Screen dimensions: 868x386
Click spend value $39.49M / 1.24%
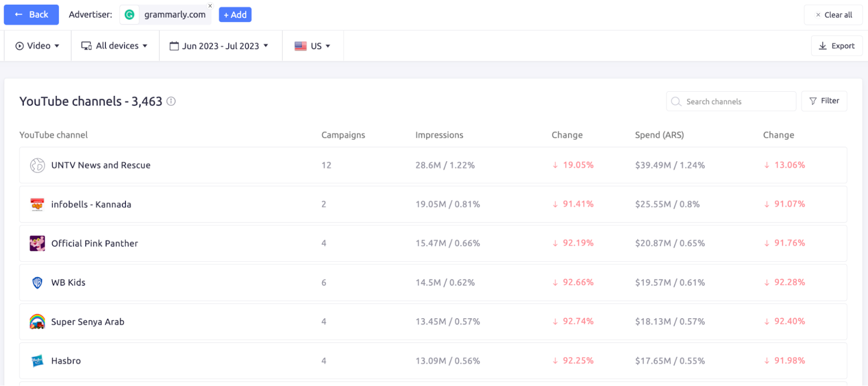pyautogui.click(x=670, y=165)
